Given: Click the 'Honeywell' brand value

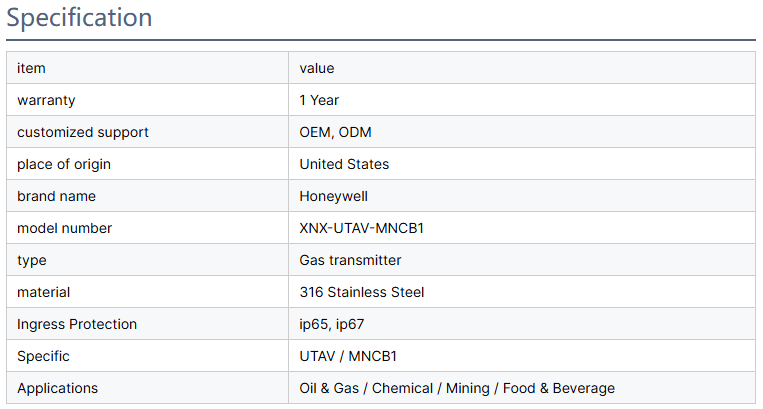Looking at the screenshot, I should click(334, 196).
